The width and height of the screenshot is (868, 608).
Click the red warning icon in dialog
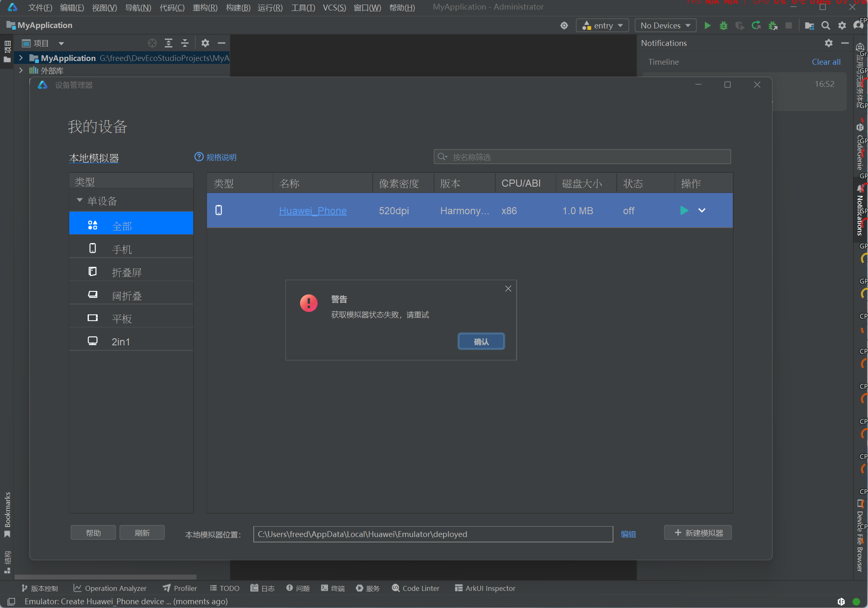click(309, 303)
